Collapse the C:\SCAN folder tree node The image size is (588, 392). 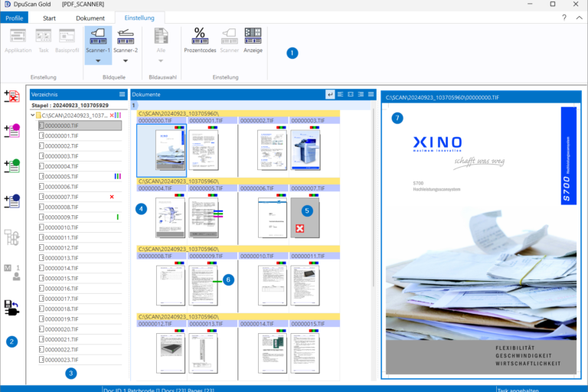pyautogui.click(x=33, y=115)
